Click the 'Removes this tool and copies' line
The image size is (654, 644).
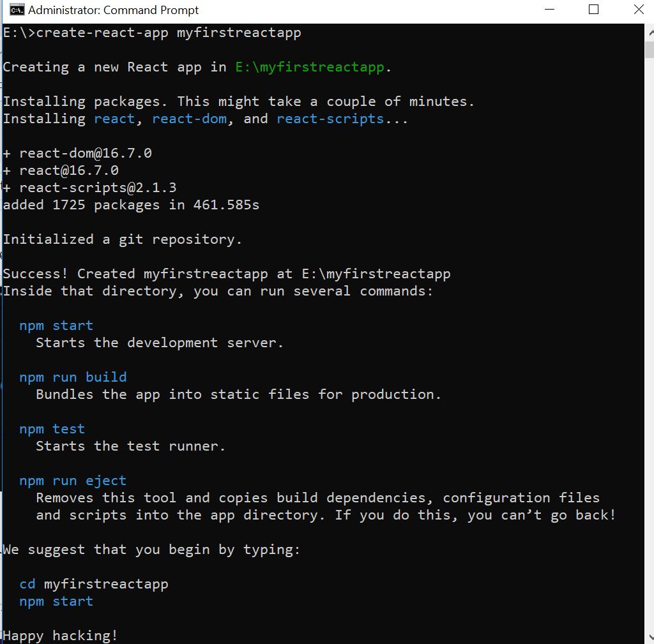coord(318,498)
